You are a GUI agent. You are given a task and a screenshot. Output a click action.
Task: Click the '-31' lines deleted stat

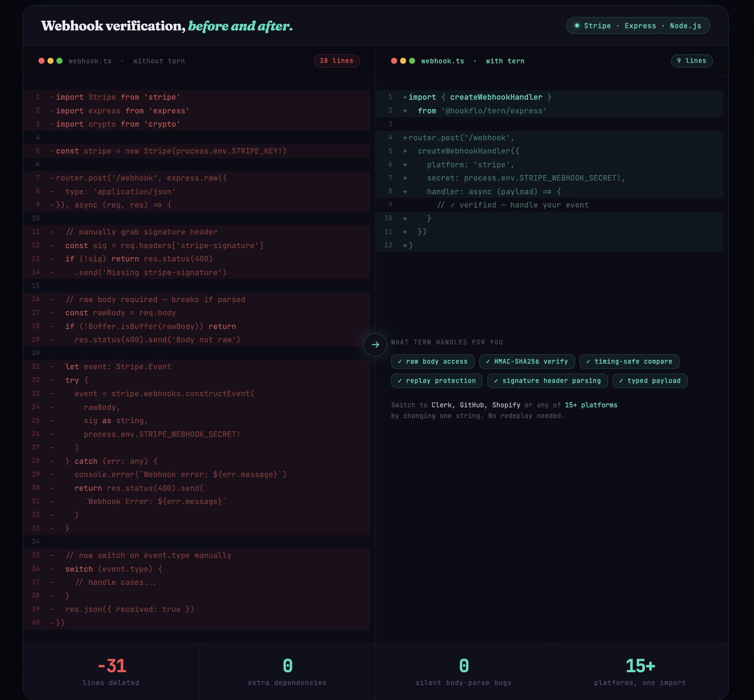coord(111,666)
